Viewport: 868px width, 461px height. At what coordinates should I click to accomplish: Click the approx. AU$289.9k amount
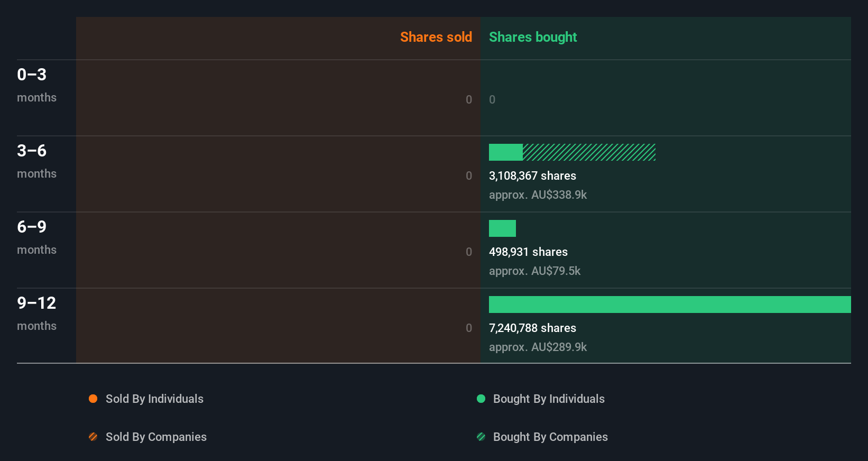(x=538, y=347)
